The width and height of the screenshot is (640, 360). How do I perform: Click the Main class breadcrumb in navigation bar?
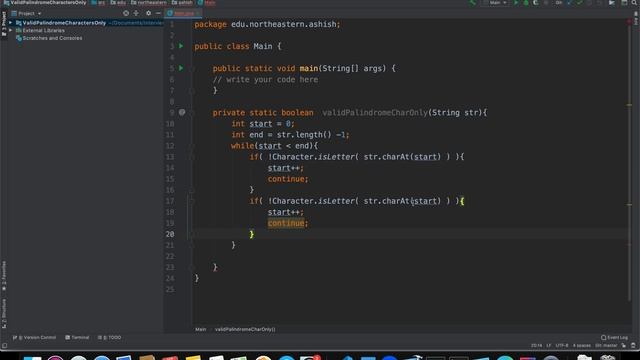pos(207,2)
